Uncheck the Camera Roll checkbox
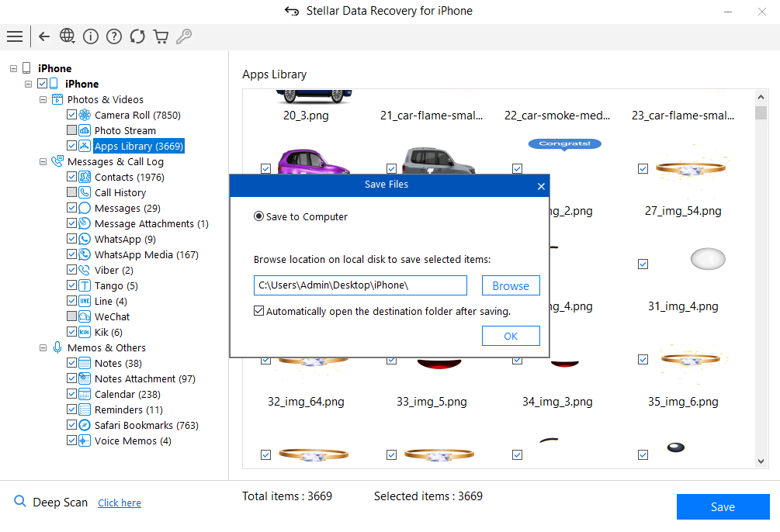Viewport: 780px width, 532px height. (72, 115)
